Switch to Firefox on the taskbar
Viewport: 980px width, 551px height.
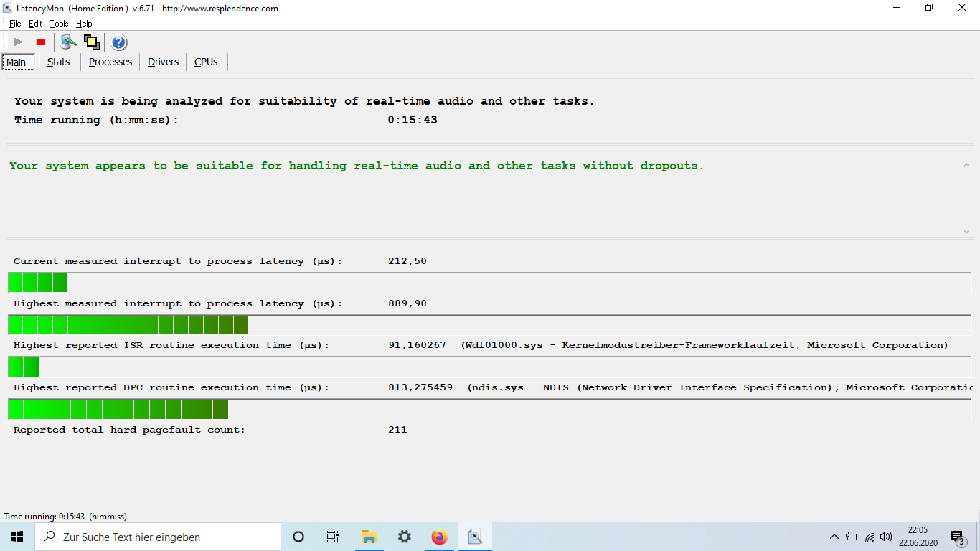439,537
